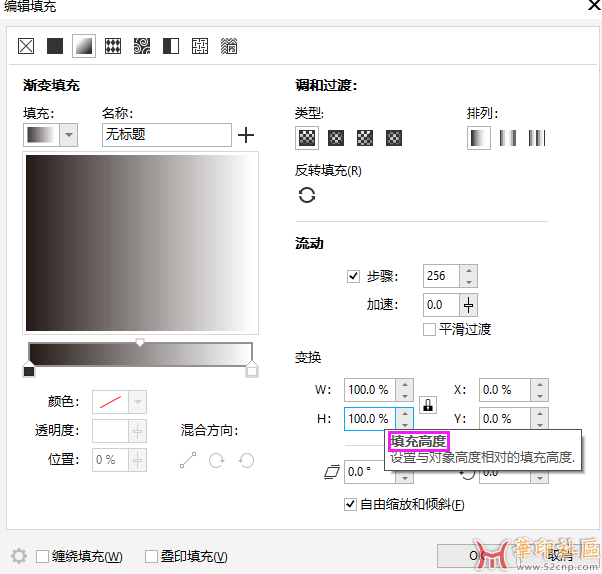Image resolution: width=602 pixels, height=574 pixels.
Task: Select the Bitmap pattern fill icon
Action: click(142, 46)
